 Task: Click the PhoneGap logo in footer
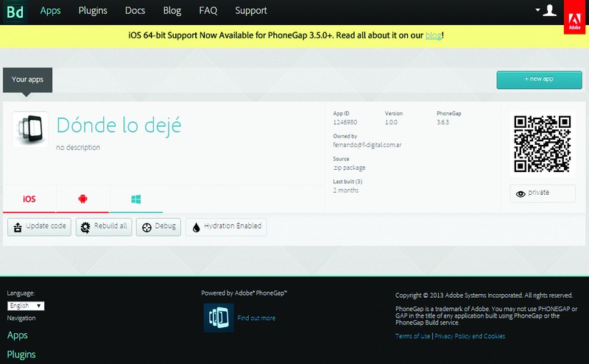[219, 318]
